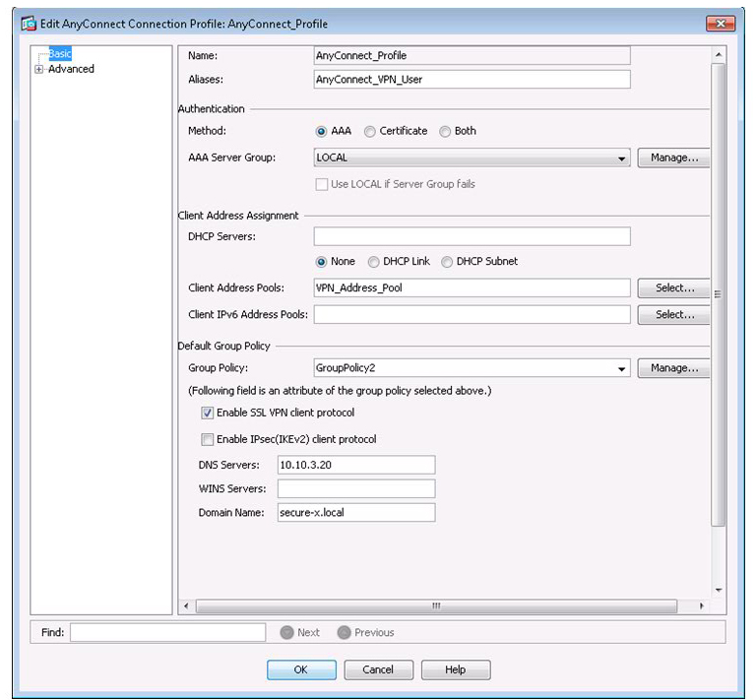Click Select for Client Address Pools
The width and height of the screenshot is (756, 700).
tap(674, 288)
